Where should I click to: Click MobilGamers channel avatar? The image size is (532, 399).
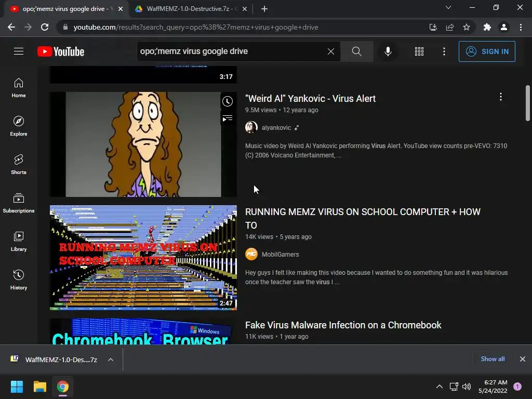[x=251, y=254]
